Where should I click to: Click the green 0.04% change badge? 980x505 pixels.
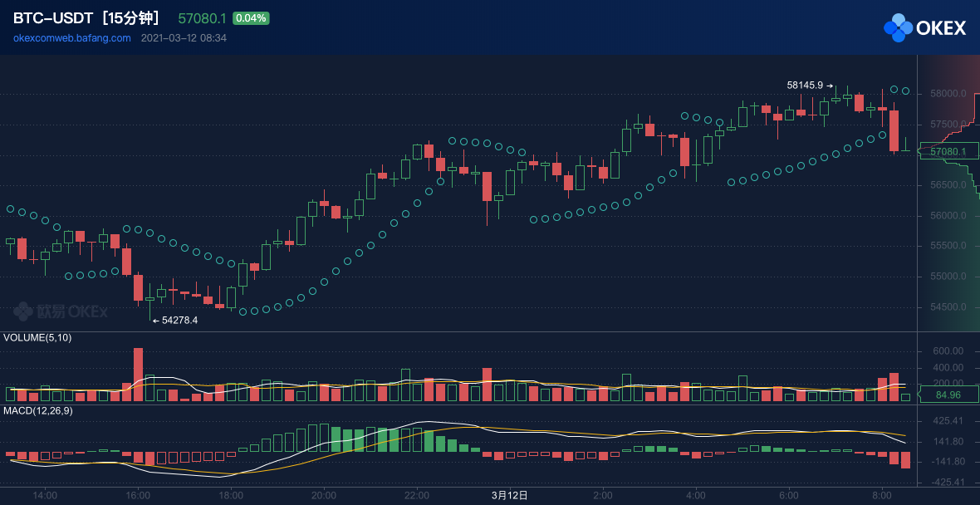(x=251, y=18)
